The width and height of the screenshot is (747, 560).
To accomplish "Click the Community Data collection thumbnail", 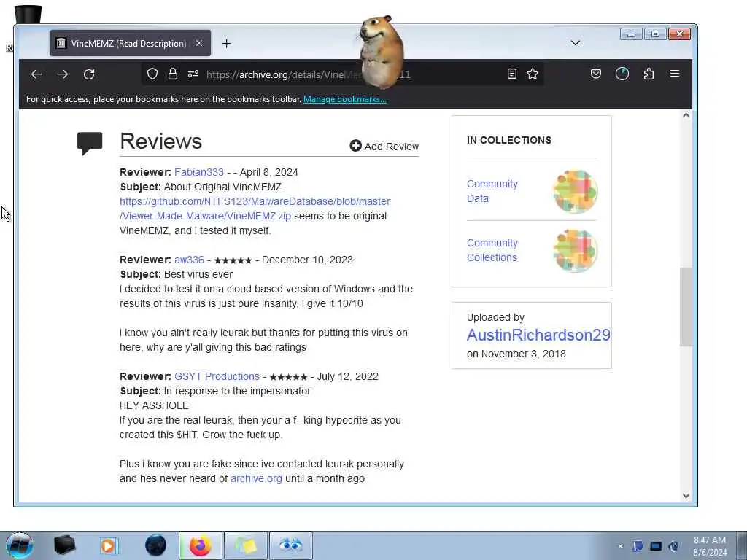I will [575, 192].
